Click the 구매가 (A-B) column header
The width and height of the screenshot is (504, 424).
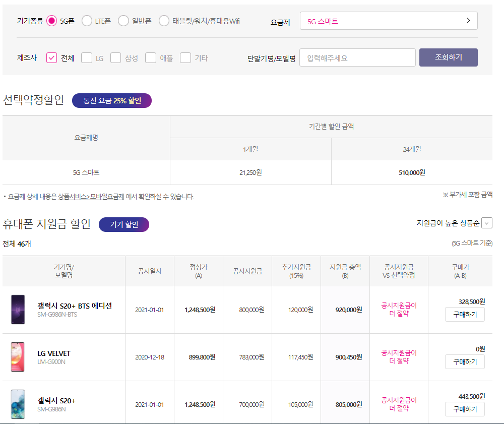point(460,271)
